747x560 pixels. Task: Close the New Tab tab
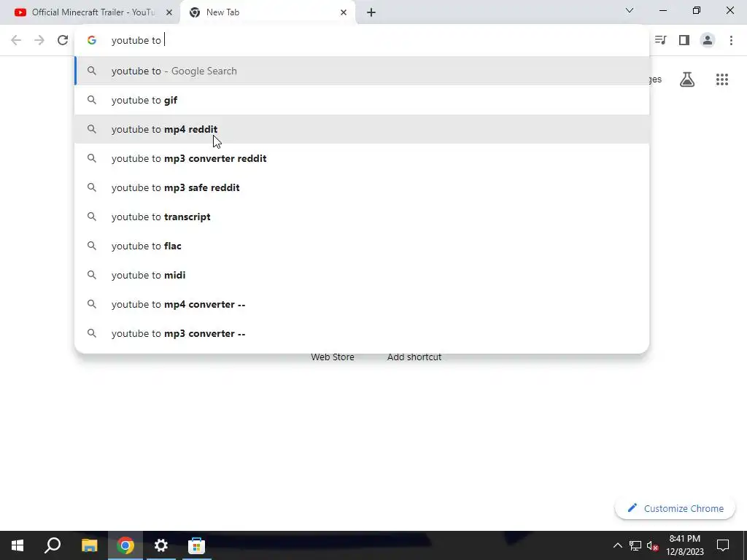(x=344, y=12)
